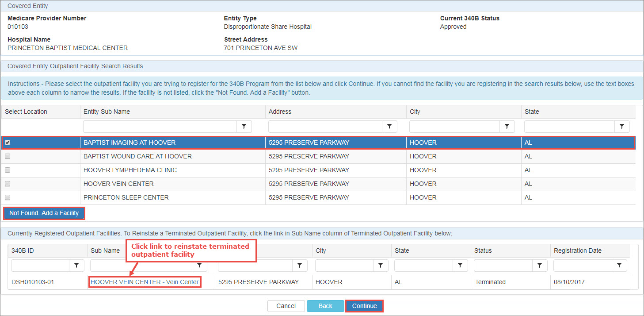Sort by the Registration Date column header
This screenshot has width=644, height=316.
coord(578,250)
